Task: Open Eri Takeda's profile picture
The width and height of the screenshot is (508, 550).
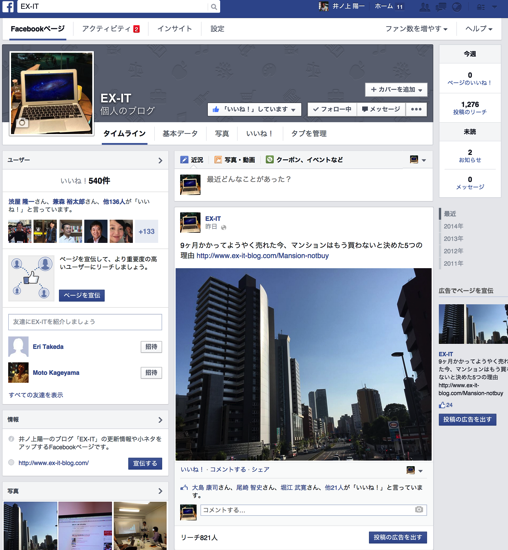Action: click(18, 347)
